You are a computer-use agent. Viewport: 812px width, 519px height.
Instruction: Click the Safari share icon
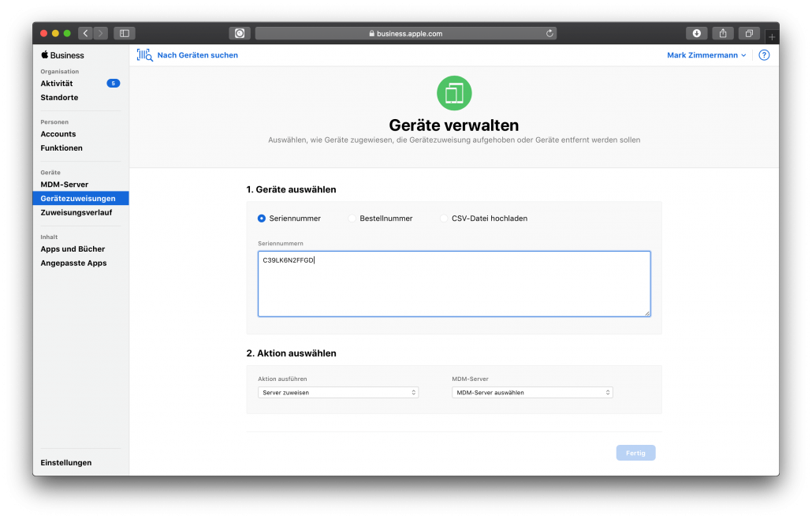tap(723, 33)
